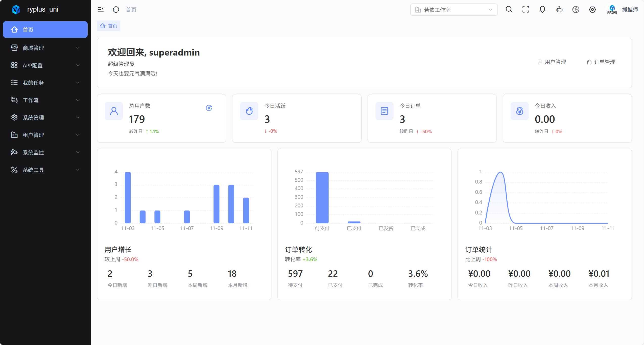Open the 若依工作室 tenant dropdown

[454, 10]
